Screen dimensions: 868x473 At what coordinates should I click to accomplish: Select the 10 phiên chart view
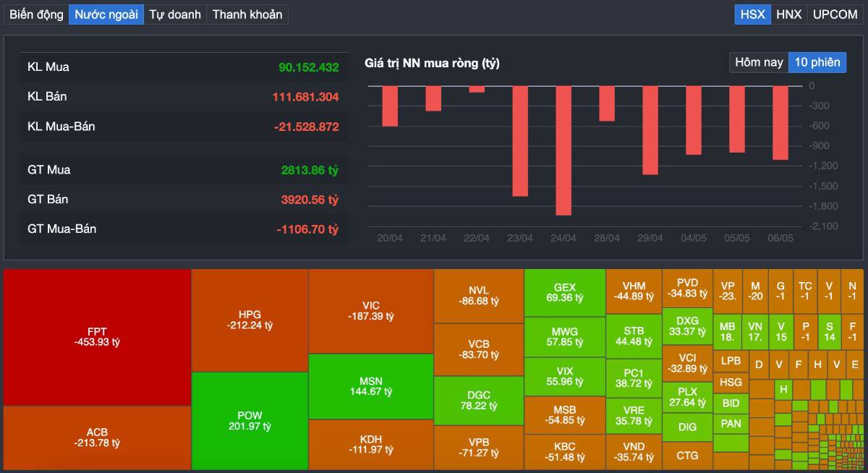pyautogui.click(x=817, y=62)
